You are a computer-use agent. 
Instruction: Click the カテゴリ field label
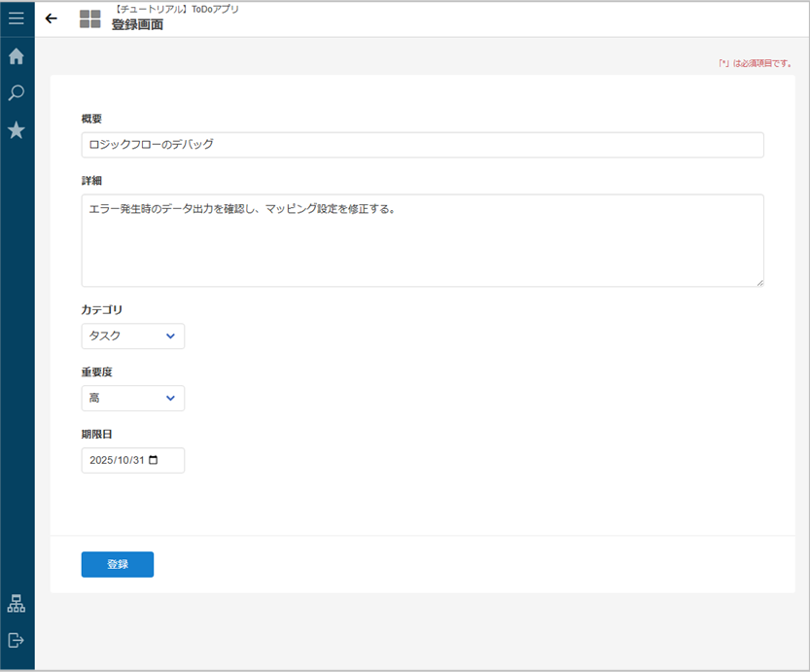tap(102, 310)
